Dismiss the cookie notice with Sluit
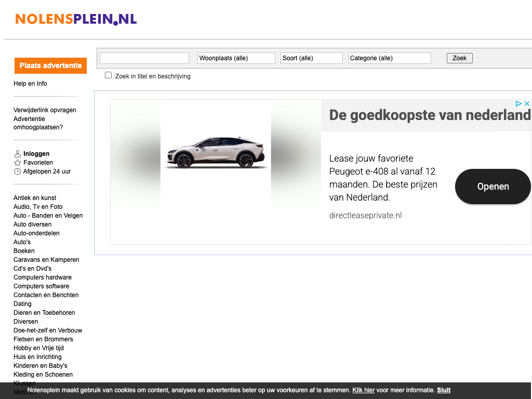 443,390
